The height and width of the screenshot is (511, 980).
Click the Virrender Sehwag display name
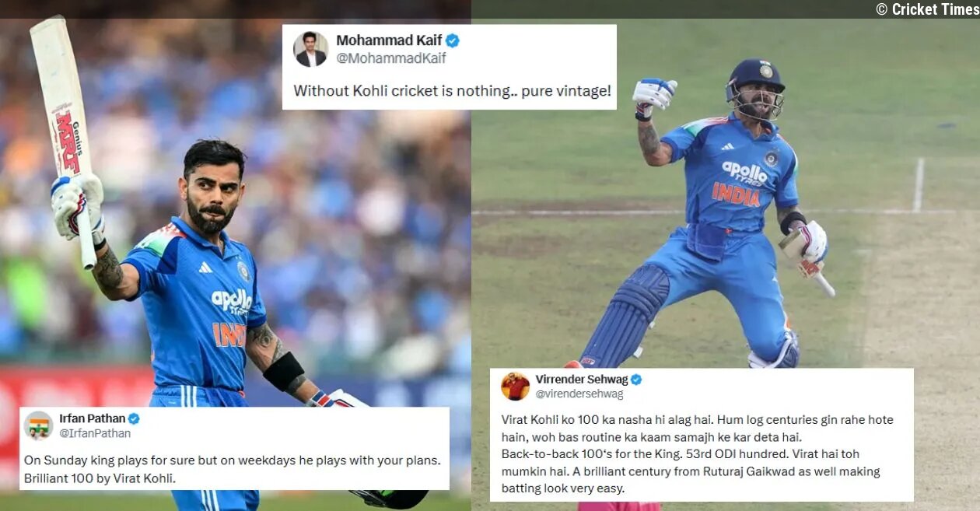581,380
